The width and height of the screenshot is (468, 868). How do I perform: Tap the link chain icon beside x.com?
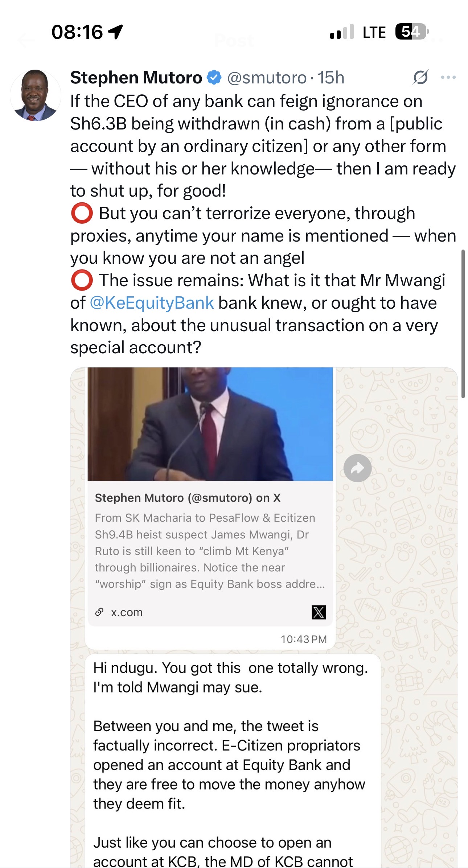(x=99, y=612)
